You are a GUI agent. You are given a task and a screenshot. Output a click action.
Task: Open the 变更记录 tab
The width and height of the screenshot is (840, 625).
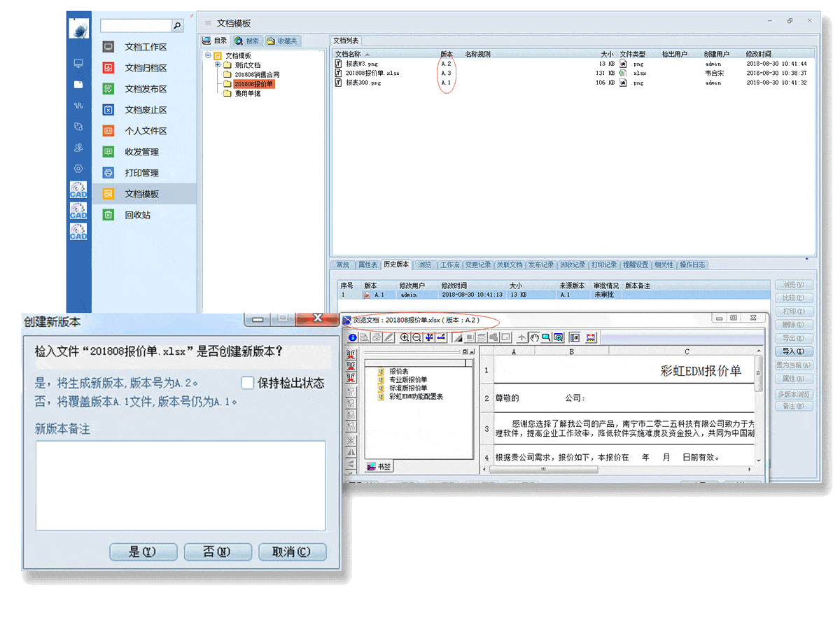(478, 265)
